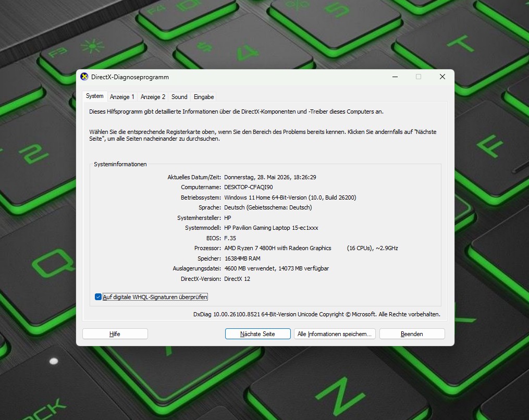Click Alle Informationen speichern button
This screenshot has width=529, height=420.
(x=335, y=334)
